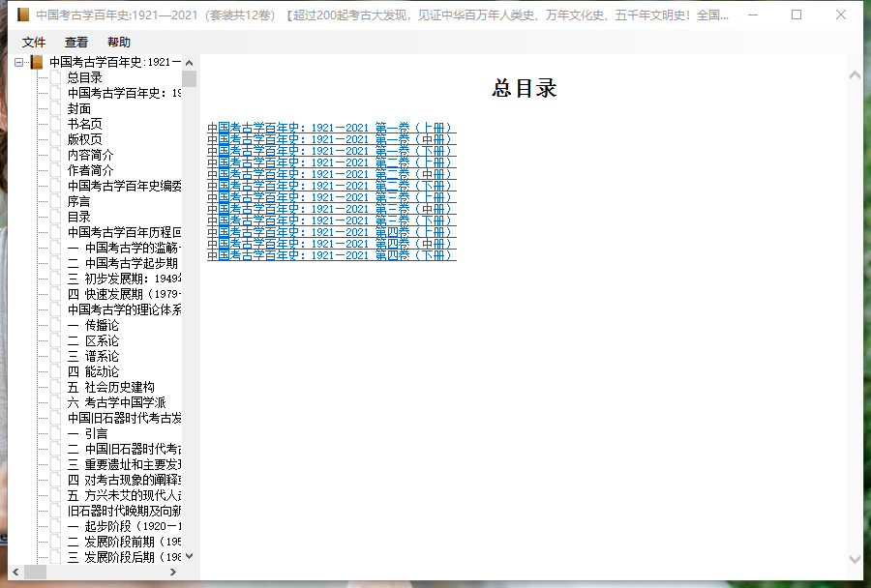Open link 第二卷(中册)
This screenshot has width=871, height=588.
click(x=332, y=174)
